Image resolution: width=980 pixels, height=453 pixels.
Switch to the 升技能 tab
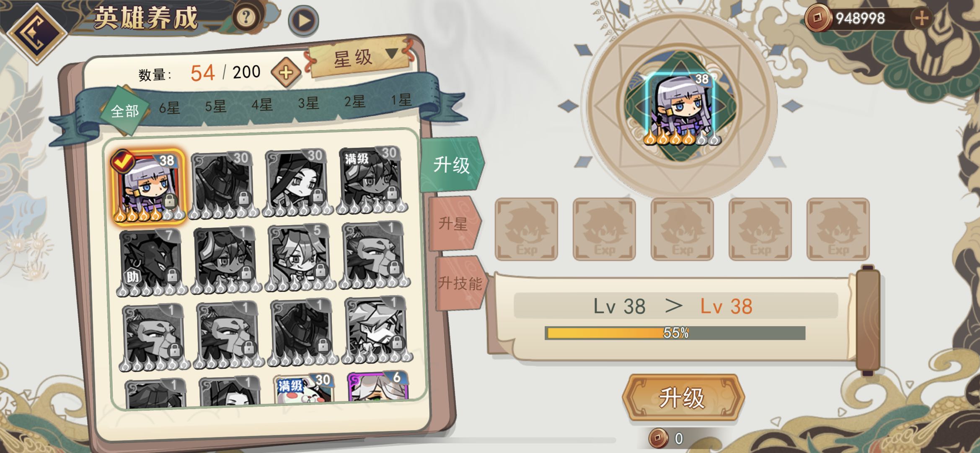click(x=460, y=284)
